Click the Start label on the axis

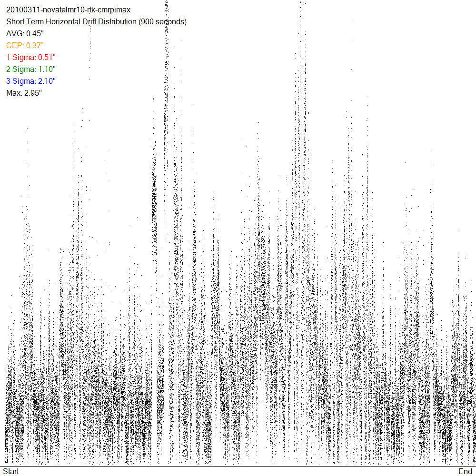point(11,471)
